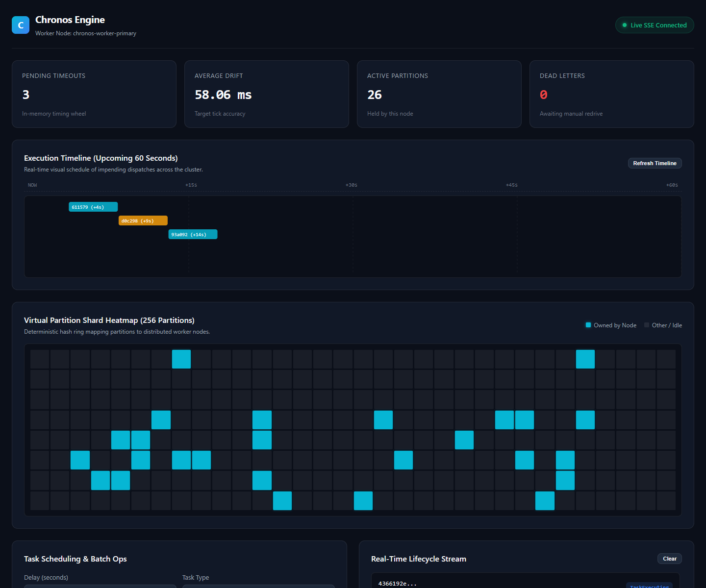Viewport: 706px width, 588px height.
Task: Click the "In-memory timing wheel" caption
Action: point(54,114)
